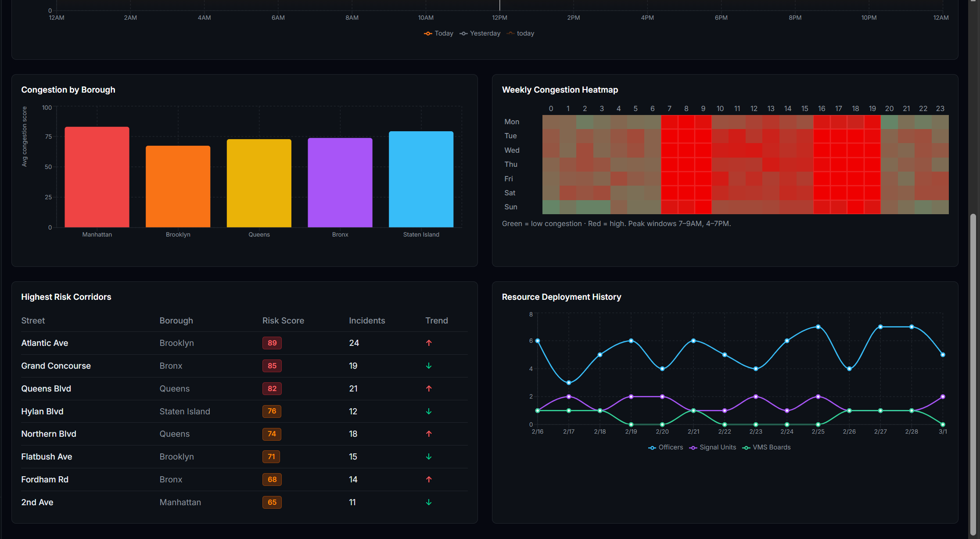
Task: Click the Manhattan congestion bar
Action: [97, 177]
